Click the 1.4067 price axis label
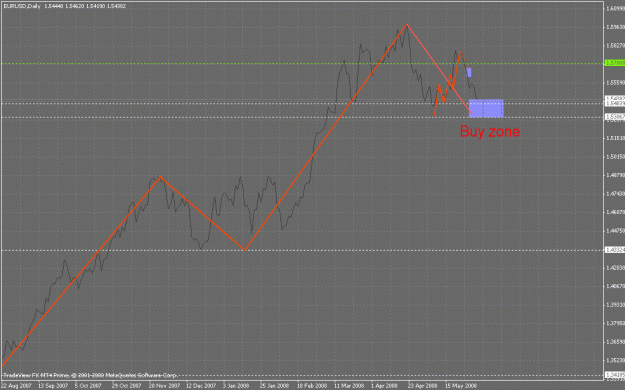 615,286
